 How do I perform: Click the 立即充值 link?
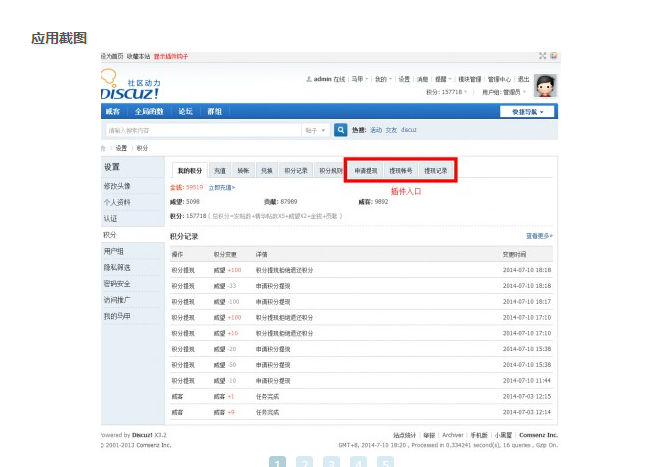coord(221,187)
